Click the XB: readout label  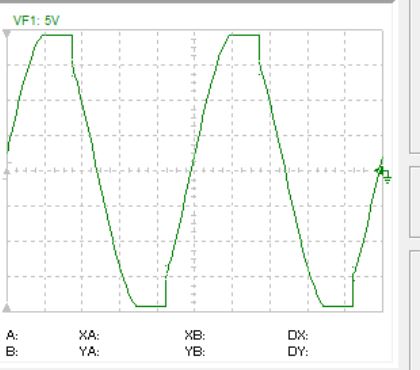195,335
